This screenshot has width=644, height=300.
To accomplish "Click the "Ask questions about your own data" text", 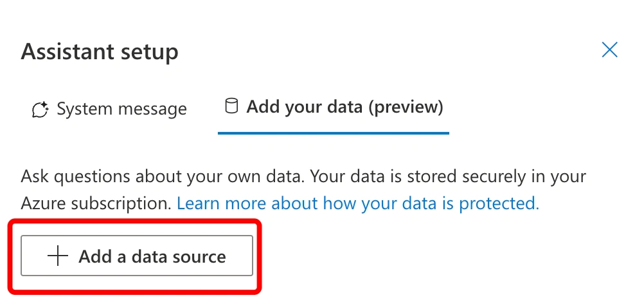I will [163, 177].
